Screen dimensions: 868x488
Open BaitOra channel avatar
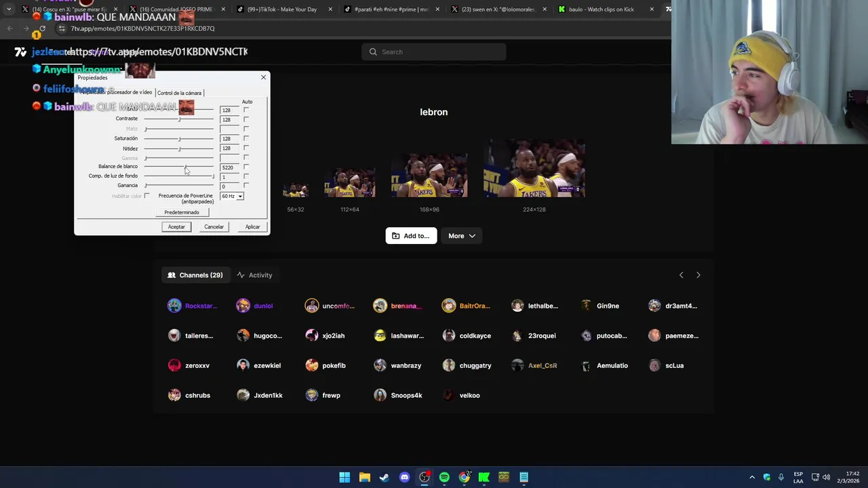click(449, 306)
